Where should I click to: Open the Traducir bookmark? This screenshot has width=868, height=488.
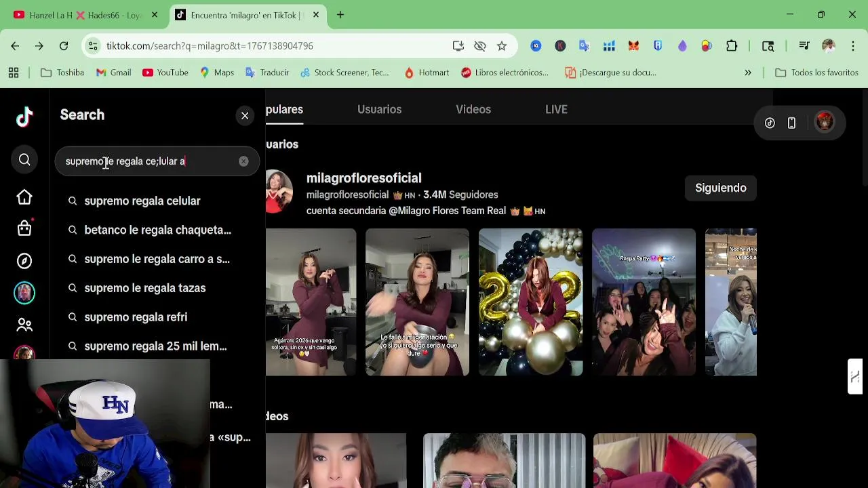pyautogui.click(x=267, y=73)
